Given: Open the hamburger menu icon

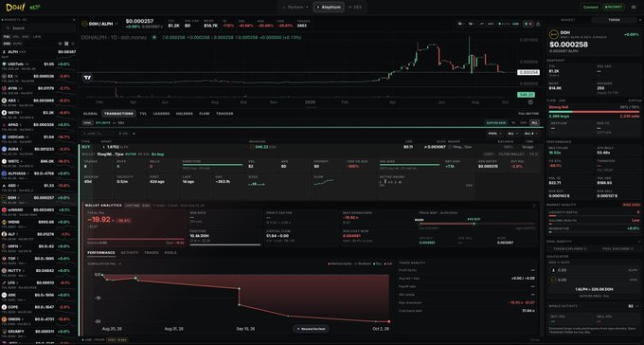Looking at the screenshot, I should click(x=633, y=7).
